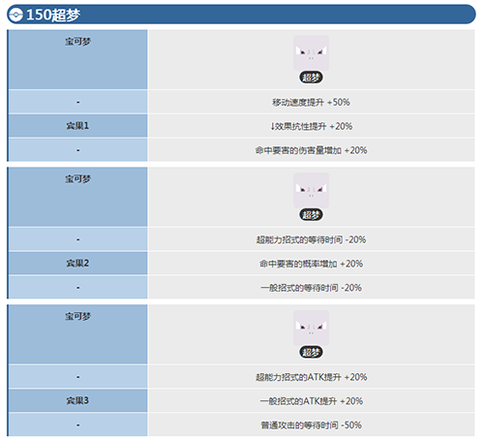This screenshot has width=484, height=440.
Task: Select the 一般招式的ATK提升 +20% row
Action: [x=311, y=401]
